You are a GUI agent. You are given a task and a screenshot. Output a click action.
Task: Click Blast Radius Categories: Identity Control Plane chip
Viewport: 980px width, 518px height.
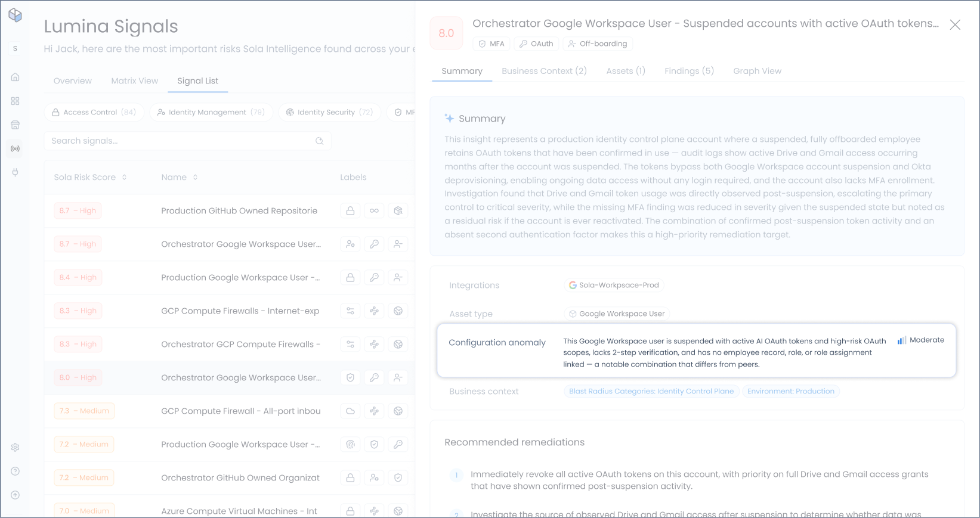pyautogui.click(x=651, y=391)
